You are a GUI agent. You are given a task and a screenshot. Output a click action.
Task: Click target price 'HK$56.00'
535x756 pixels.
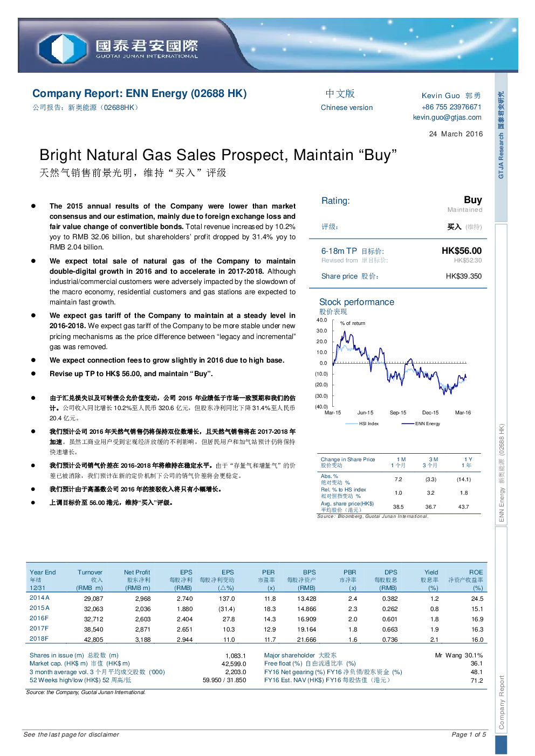pos(461,251)
